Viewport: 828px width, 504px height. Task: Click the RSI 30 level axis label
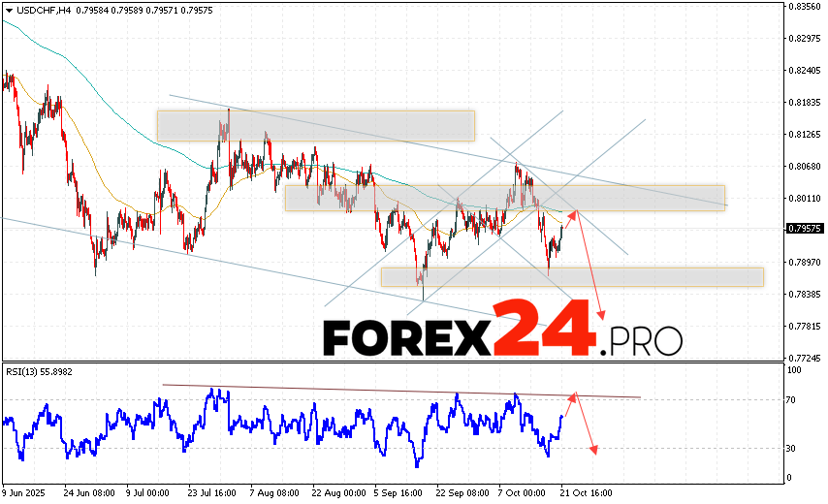[792, 448]
